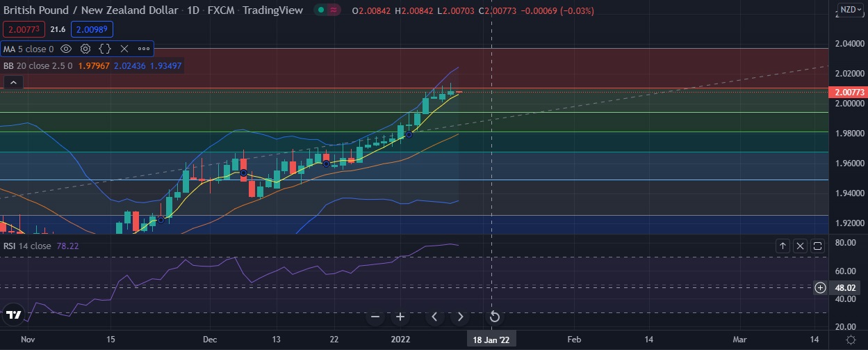Viewport: 868px width, 350px height.
Task: Delete the RSI pane
Action: pyautogui.click(x=801, y=246)
